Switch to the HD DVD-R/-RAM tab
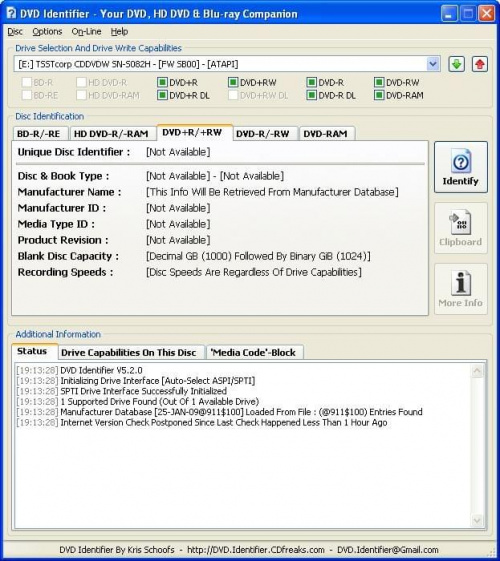Viewport: 500px width, 561px height. [x=112, y=134]
